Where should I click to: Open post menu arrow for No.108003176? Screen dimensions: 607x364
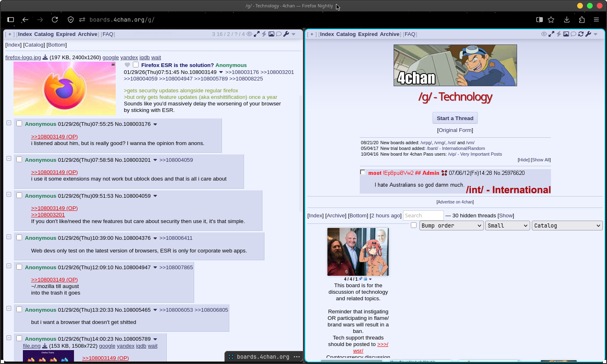click(155, 124)
